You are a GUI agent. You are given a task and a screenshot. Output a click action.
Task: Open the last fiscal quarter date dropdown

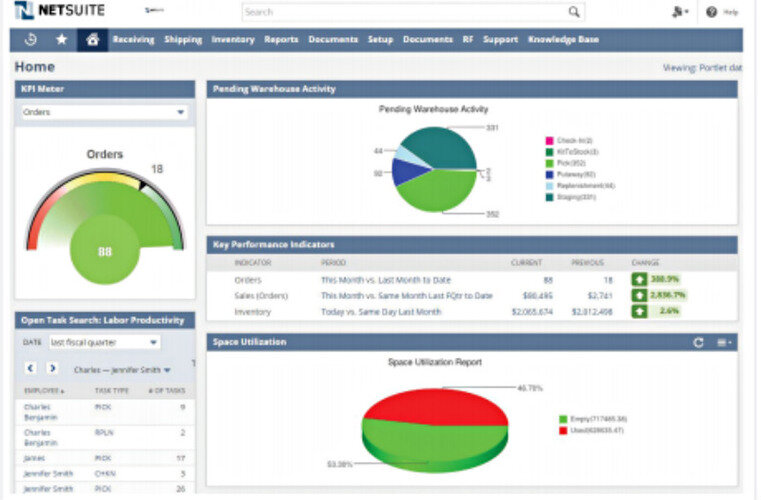coord(153,342)
